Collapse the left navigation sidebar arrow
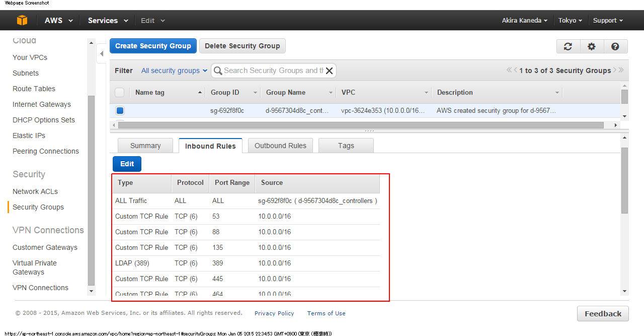The height and width of the screenshot is (336, 644). point(102,53)
